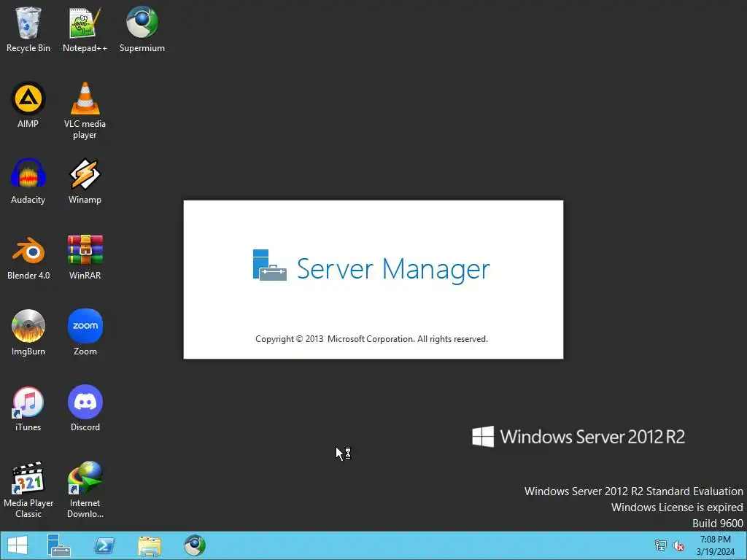This screenshot has width=747, height=560.
Task: Open Supermium browser from the taskbar
Action: pos(195,545)
